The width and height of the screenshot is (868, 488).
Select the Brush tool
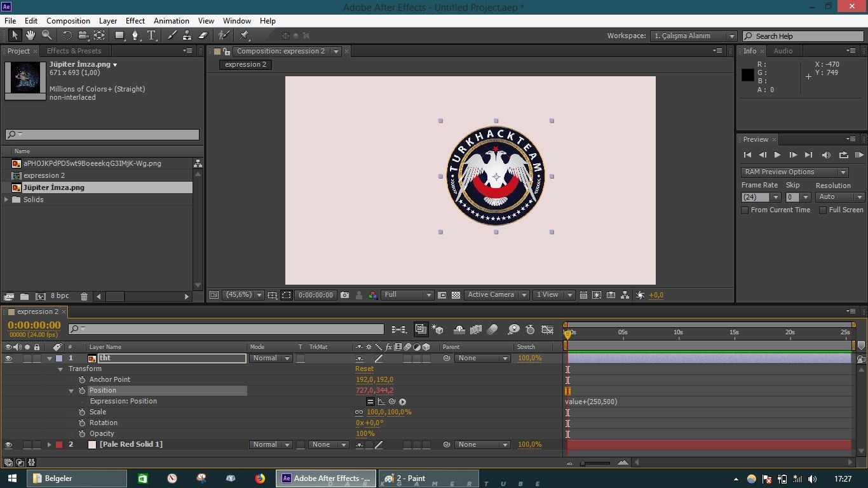pyautogui.click(x=172, y=36)
